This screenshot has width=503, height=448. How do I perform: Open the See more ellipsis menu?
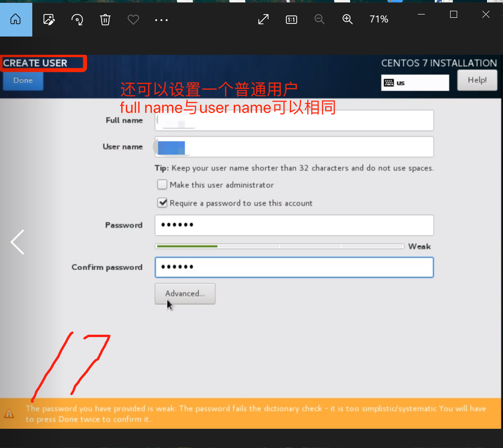point(161,20)
